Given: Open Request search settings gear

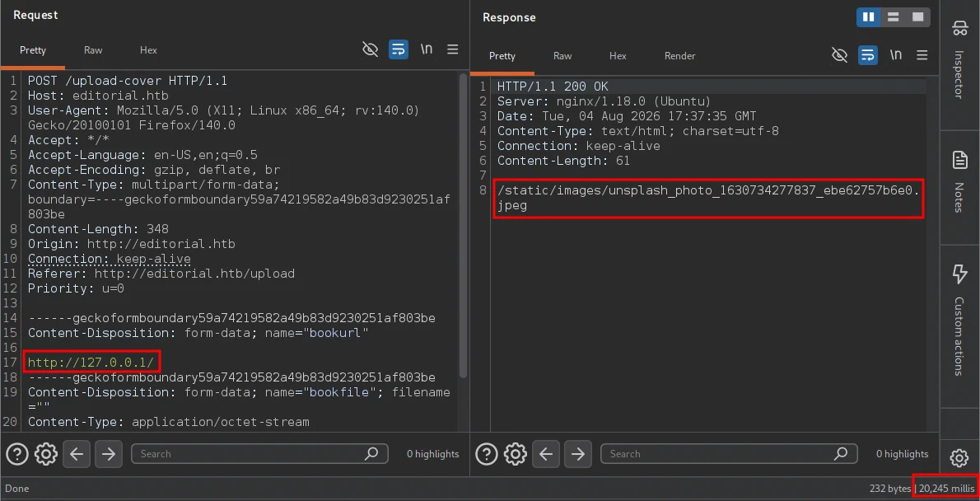Looking at the screenshot, I should coord(46,454).
